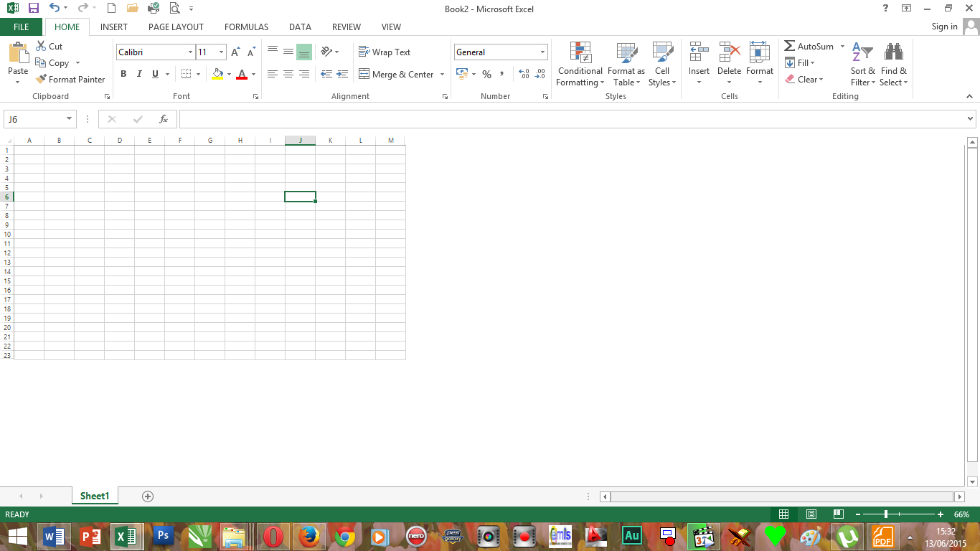The width and height of the screenshot is (980, 551).
Task: Select the Format Painter tool
Action: 70,79
